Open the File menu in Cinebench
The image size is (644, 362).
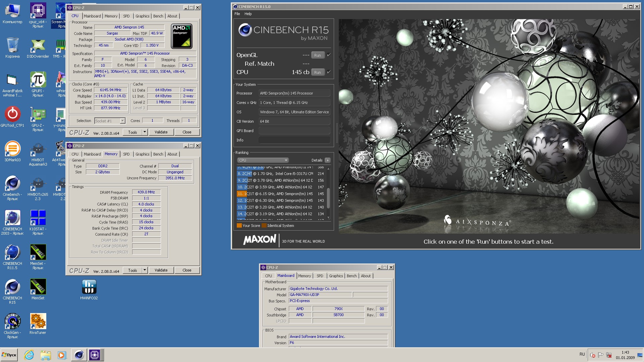tap(237, 14)
